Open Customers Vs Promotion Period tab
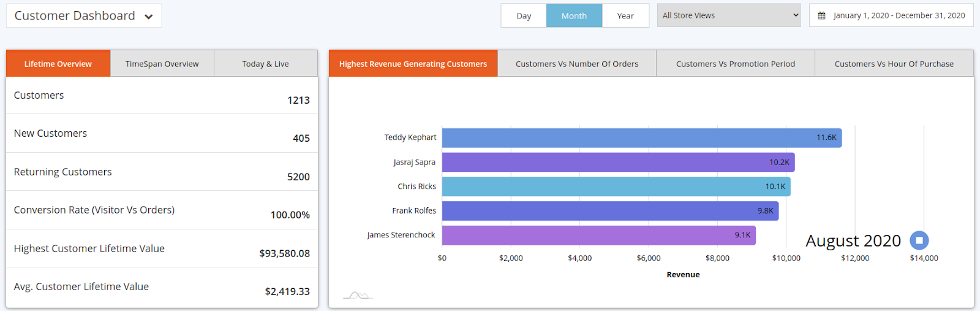Viewport: 980px width, 311px height. [735, 64]
